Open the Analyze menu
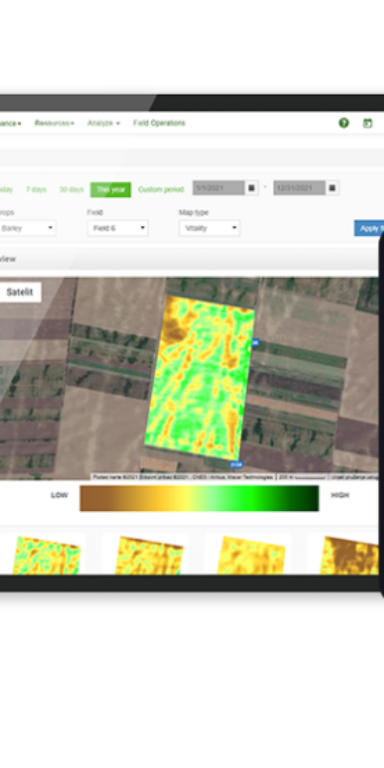This screenshot has height=768, width=384. [103, 123]
